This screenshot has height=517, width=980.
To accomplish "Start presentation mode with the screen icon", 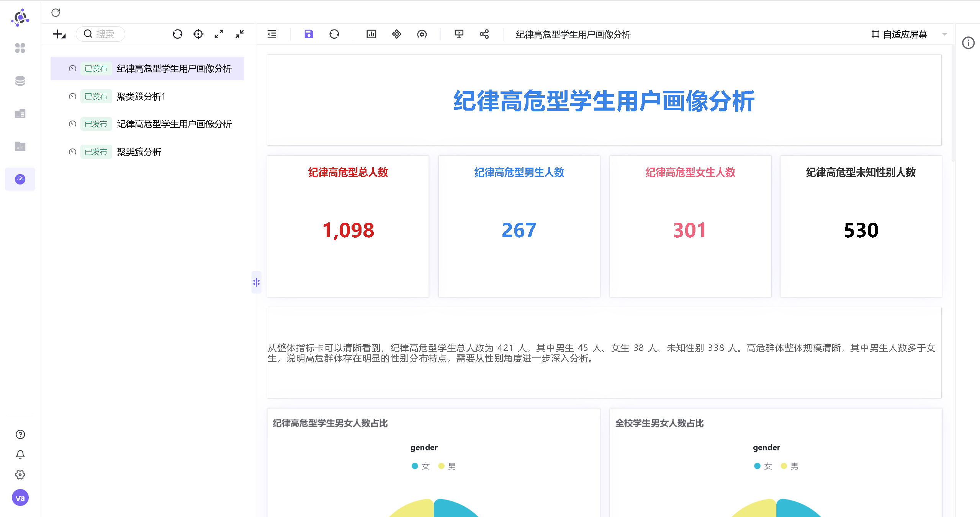I will [459, 34].
